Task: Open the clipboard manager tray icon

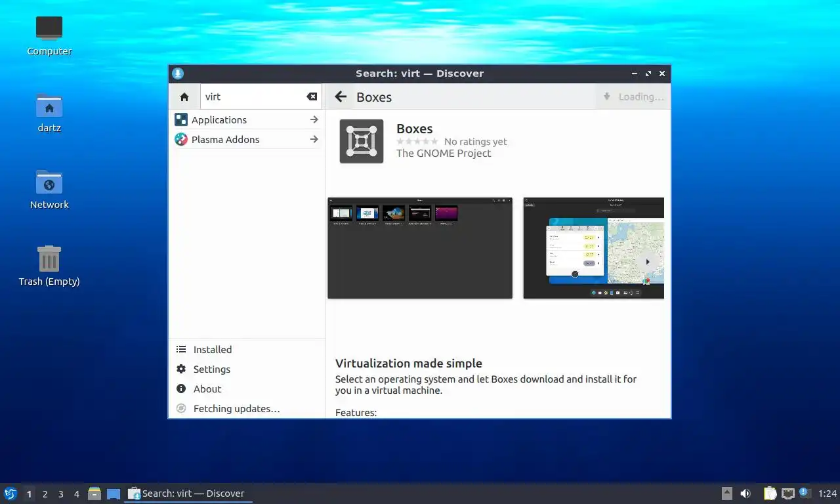Action: 770,493
